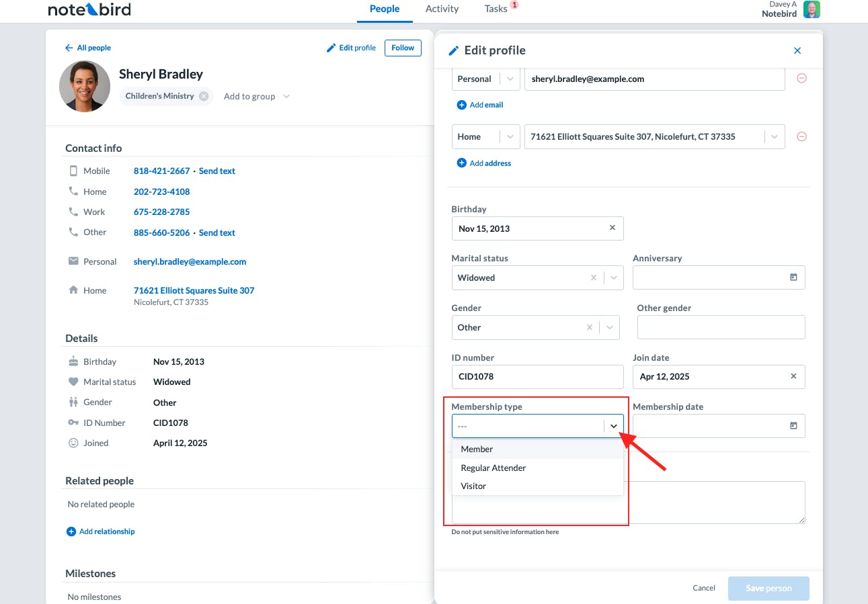Open the Tasks tab
Image resolution: width=868 pixels, height=604 pixels.
(x=496, y=9)
